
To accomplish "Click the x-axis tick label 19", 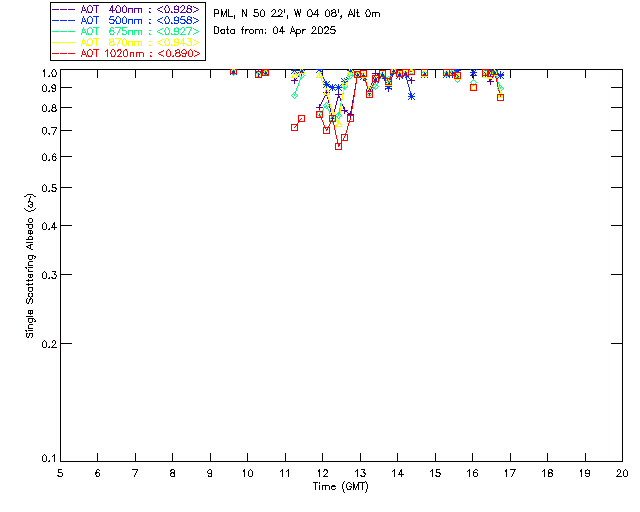I will click(585, 473).
